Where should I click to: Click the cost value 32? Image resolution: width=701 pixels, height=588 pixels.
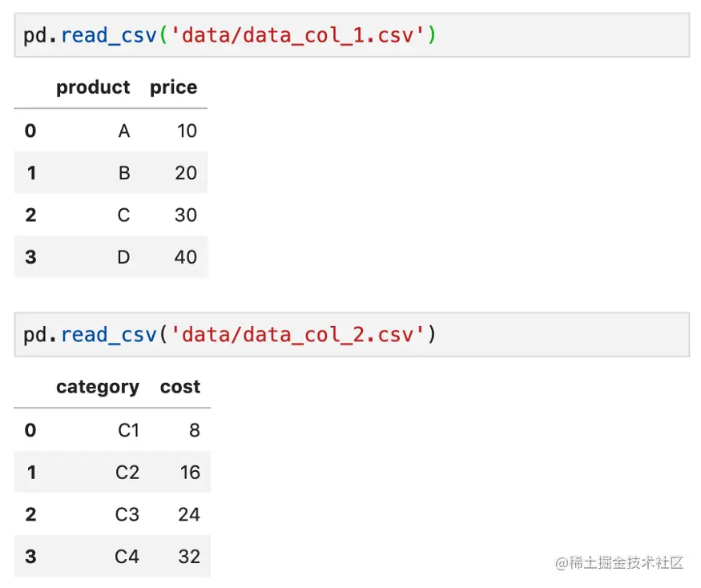point(189,557)
